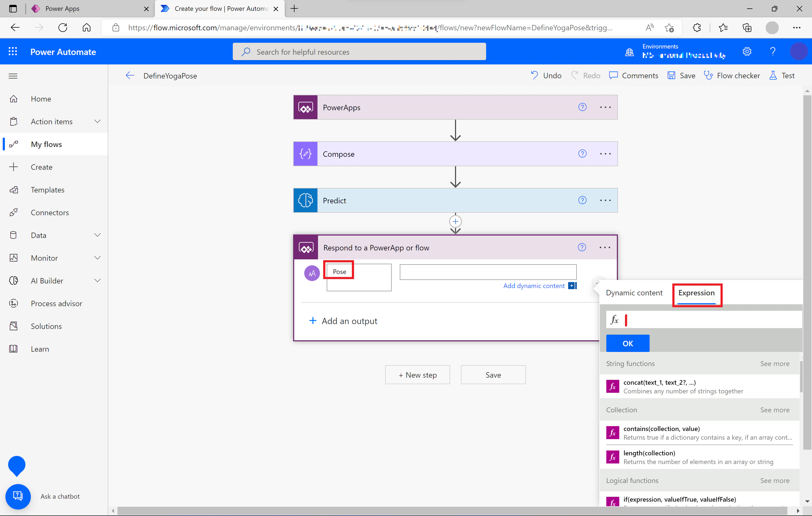Go back with the arrow beside DefineYogaPose

point(130,76)
